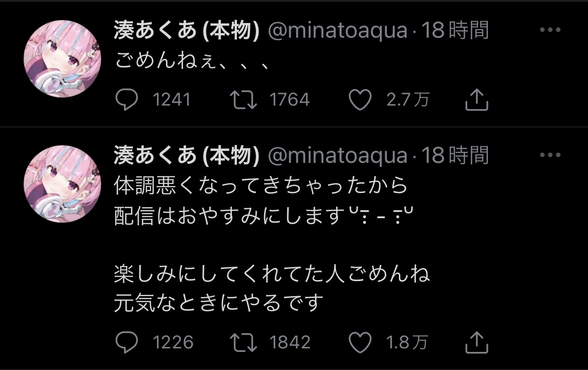Click @minatoaqua handle on the first tweet
The image size is (588, 370).
point(338,31)
